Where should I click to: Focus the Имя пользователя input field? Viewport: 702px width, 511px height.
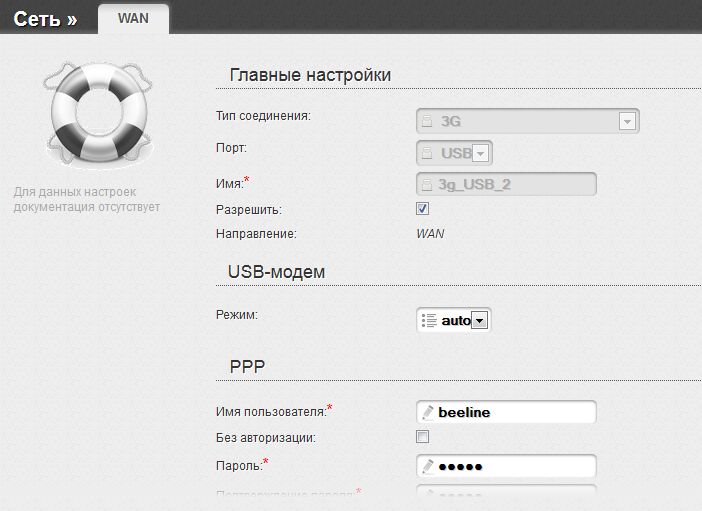(506, 412)
